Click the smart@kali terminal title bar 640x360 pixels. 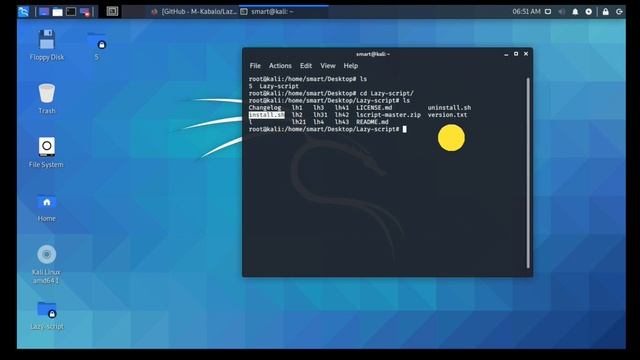pyautogui.click(x=372, y=54)
